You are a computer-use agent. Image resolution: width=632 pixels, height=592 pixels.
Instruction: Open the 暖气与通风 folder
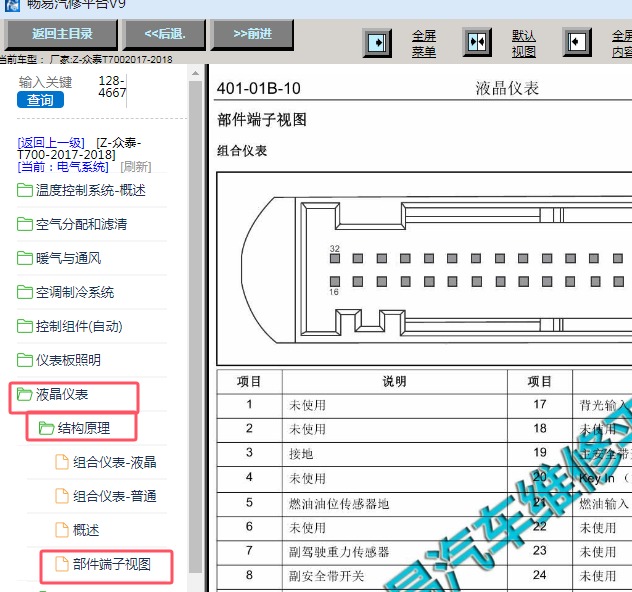pos(68,258)
